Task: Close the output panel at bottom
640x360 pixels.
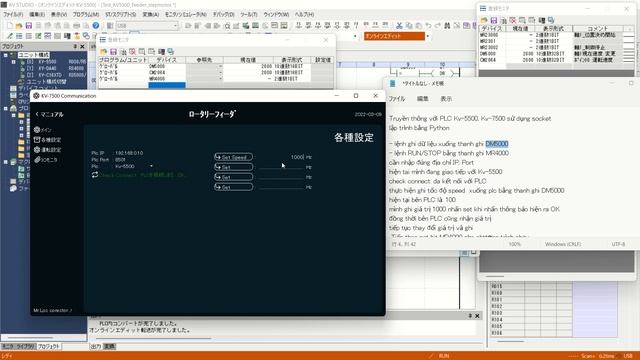Action: pos(477,316)
